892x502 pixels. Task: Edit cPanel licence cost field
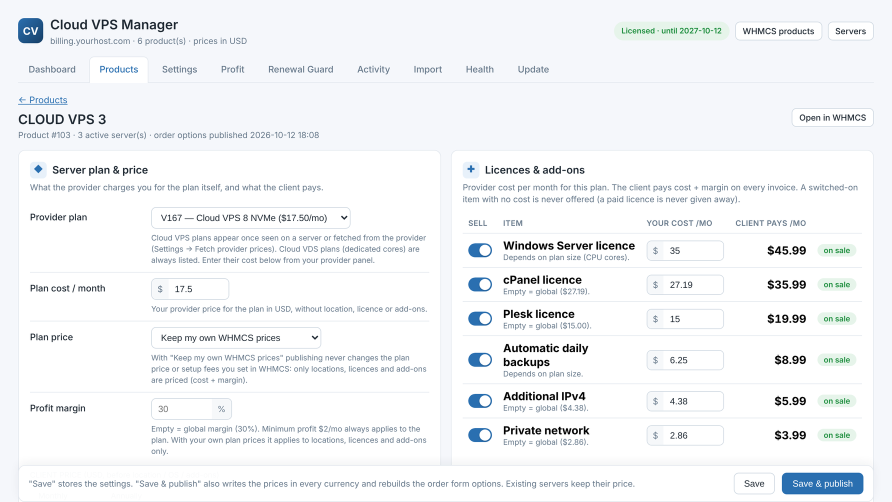[685, 285]
